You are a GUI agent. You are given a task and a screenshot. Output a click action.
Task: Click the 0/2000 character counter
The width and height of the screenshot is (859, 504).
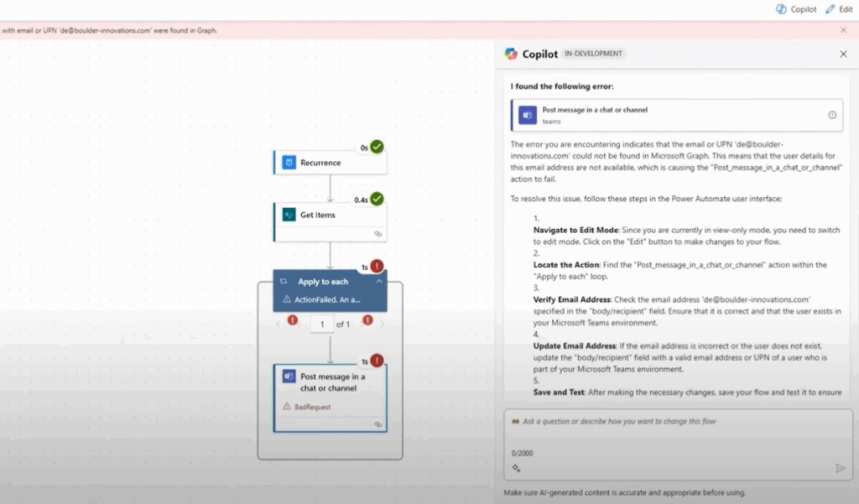point(522,453)
